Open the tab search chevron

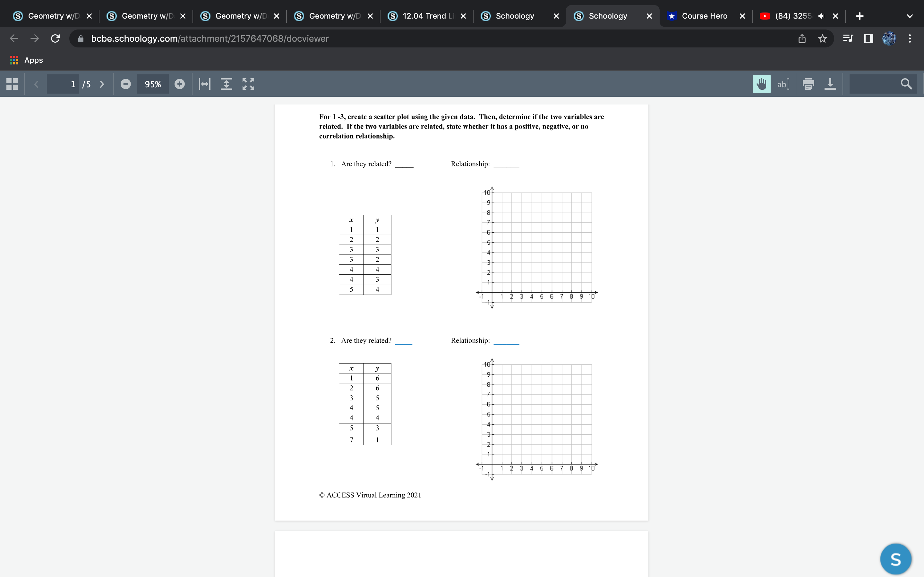tap(910, 16)
